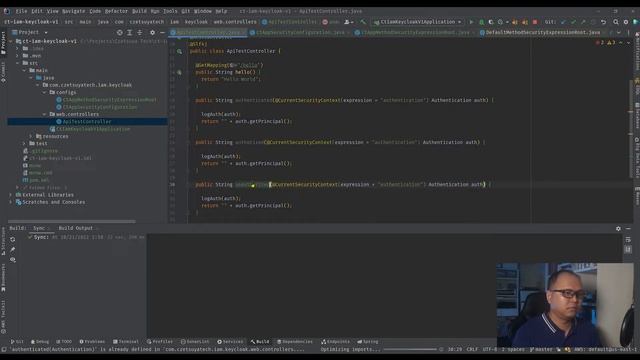
Task: Click the Build hammer icon in toolbar
Action: [363, 22]
